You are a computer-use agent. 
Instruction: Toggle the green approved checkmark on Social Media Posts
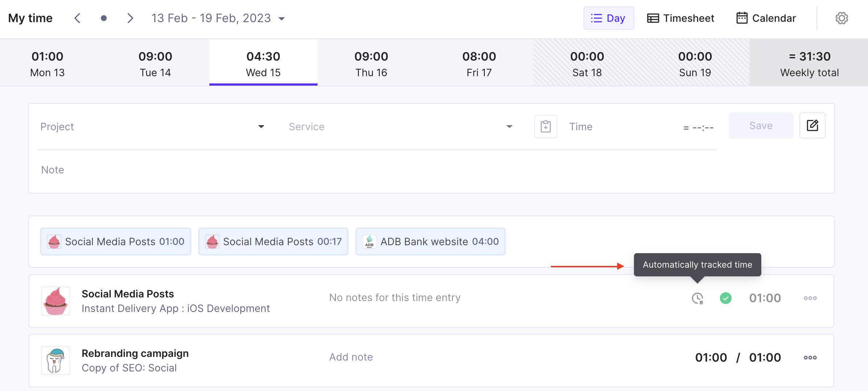(725, 298)
